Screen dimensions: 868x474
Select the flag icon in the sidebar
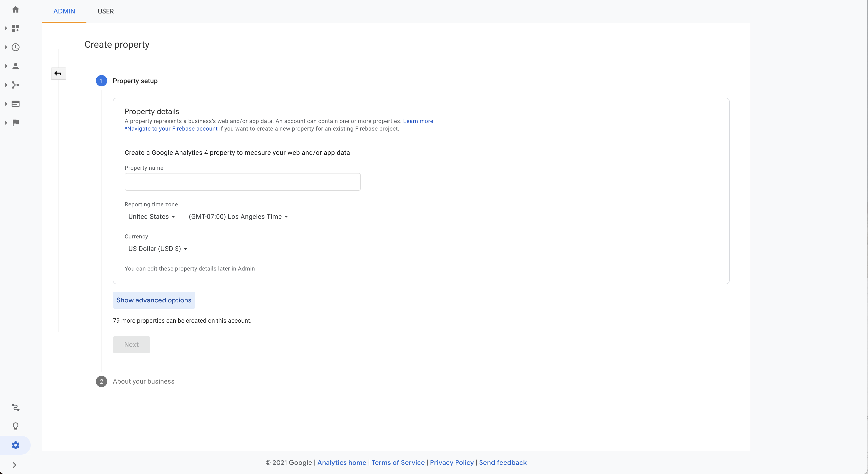pyautogui.click(x=16, y=123)
